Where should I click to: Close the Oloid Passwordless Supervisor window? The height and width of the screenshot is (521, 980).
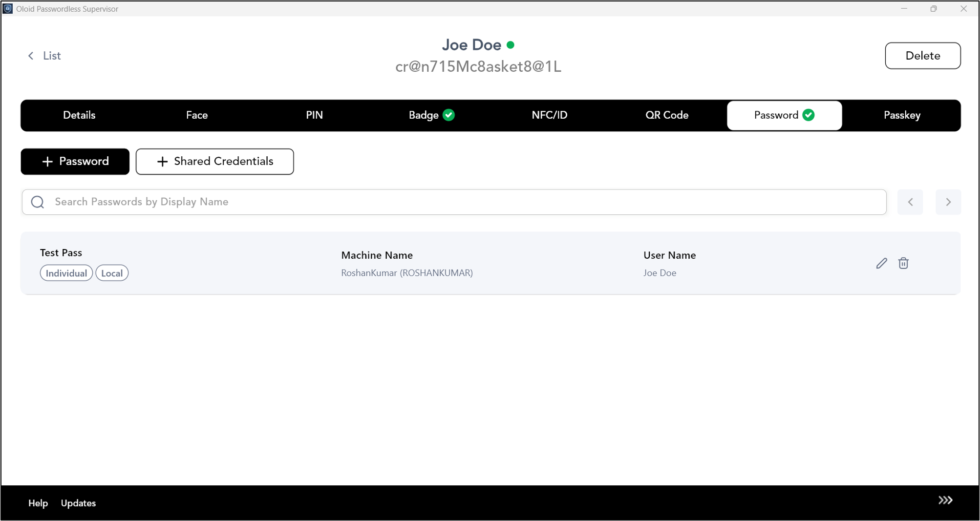[963, 9]
